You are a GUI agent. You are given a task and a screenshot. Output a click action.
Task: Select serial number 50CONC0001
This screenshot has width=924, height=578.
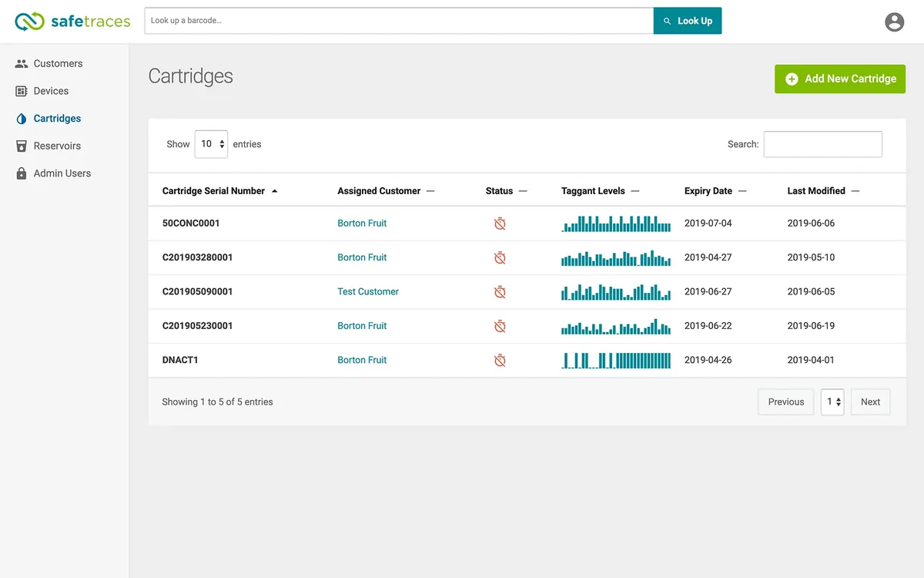(191, 223)
